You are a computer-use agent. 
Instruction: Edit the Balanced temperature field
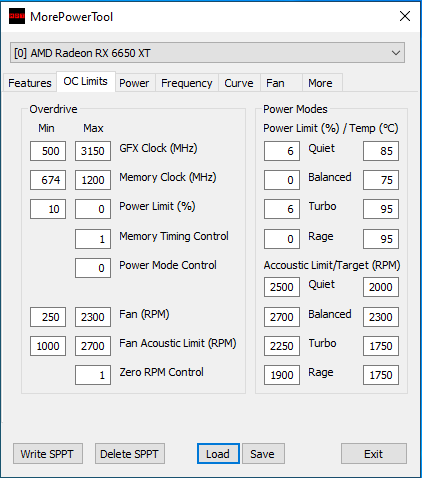point(381,180)
